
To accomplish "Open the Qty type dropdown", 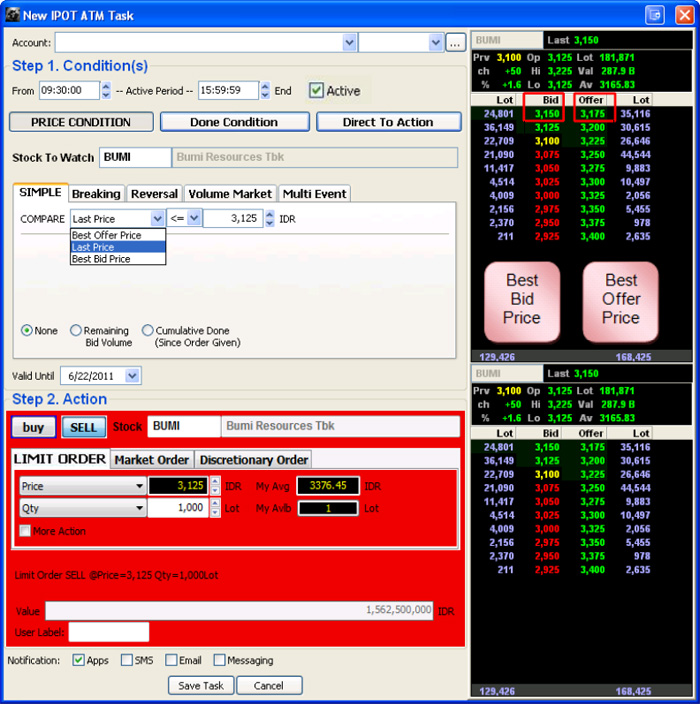I will pos(83,508).
